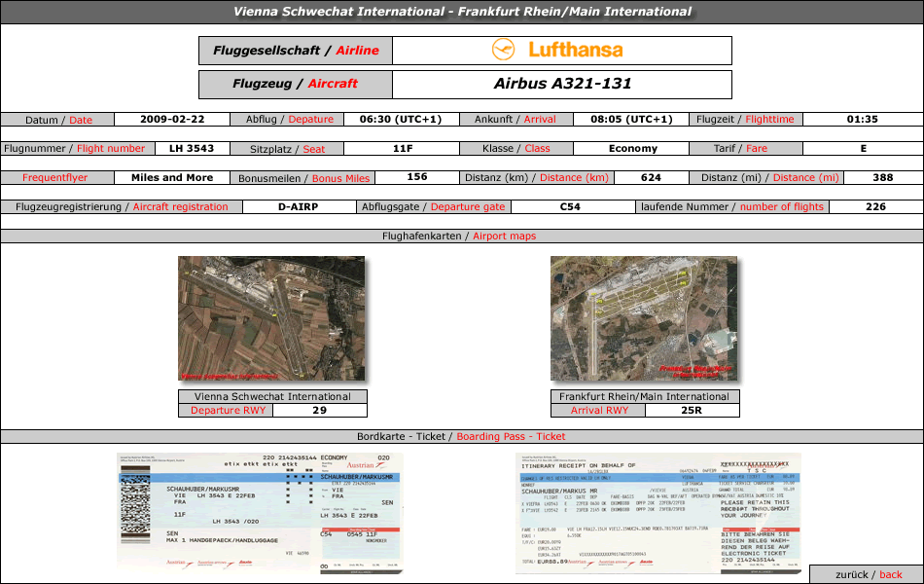Click the Tarif / Fare label
Image resolution: width=924 pixels, height=584 pixels.
(746, 149)
